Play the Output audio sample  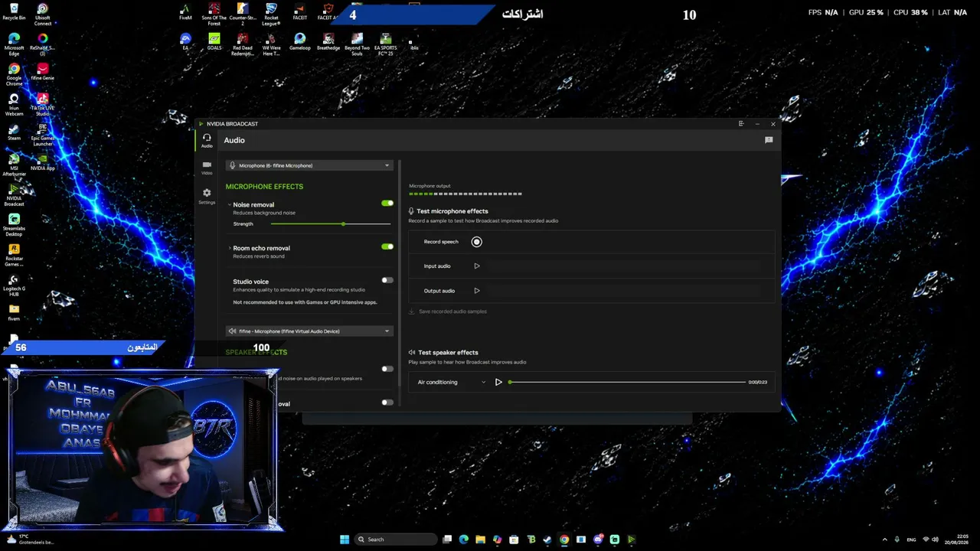(476, 291)
